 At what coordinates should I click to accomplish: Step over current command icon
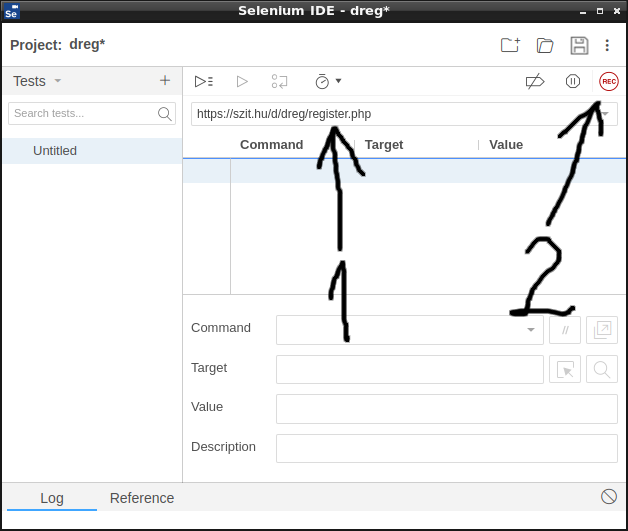click(279, 81)
